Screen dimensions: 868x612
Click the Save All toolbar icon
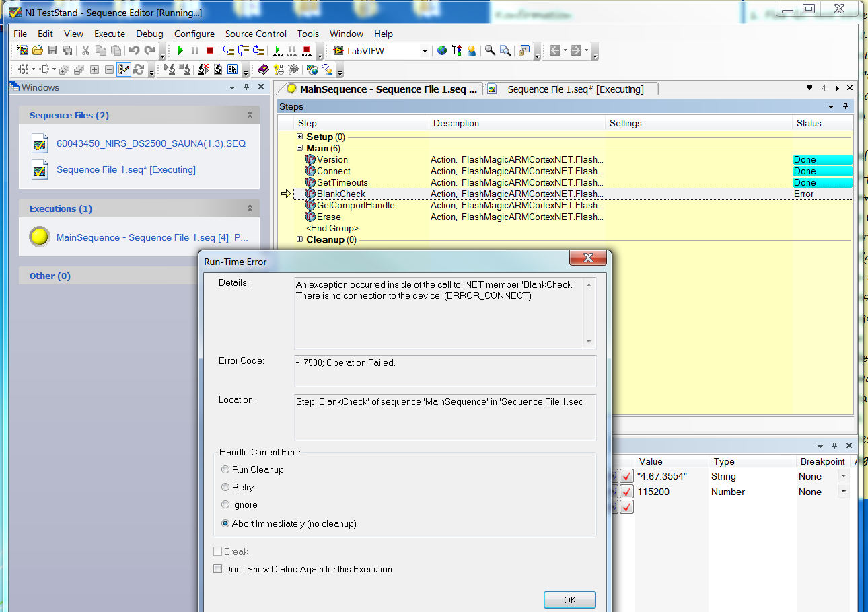[67, 50]
